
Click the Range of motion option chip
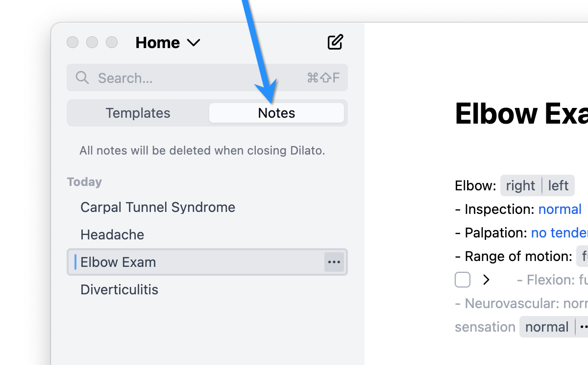[x=583, y=256]
